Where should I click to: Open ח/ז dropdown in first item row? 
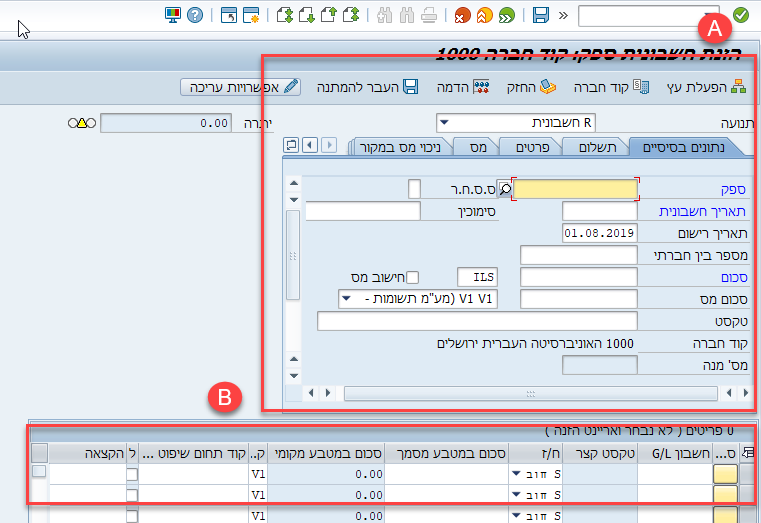[x=516, y=474]
